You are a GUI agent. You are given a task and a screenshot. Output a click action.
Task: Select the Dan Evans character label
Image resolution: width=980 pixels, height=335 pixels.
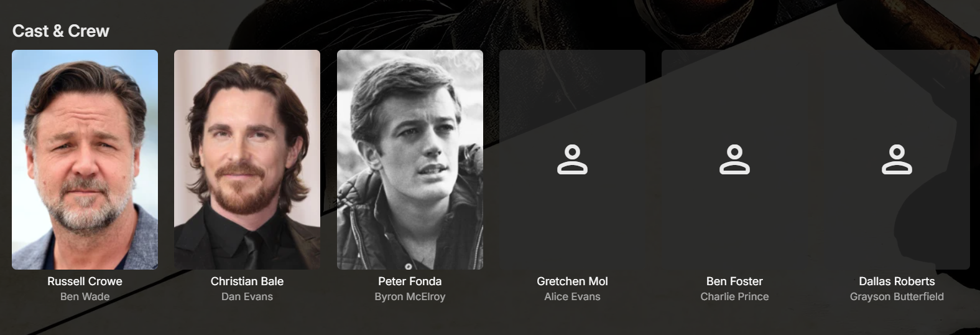(247, 296)
